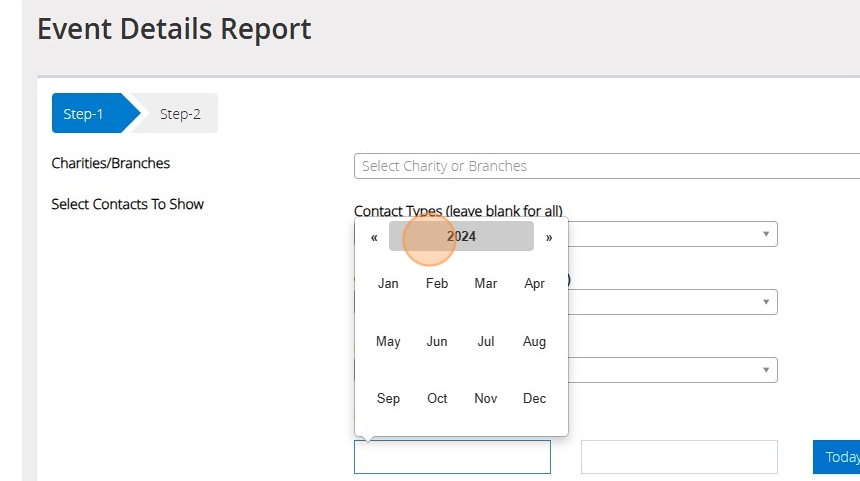Select May in month picker
Viewport: 860px width, 481px height.
(x=388, y=342)
